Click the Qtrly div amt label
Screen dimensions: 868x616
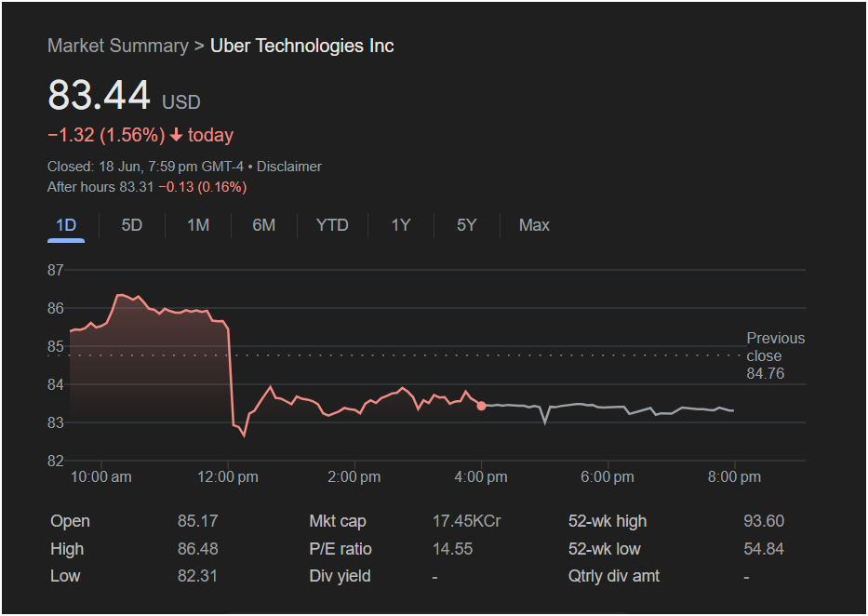(x=614, y=576)
